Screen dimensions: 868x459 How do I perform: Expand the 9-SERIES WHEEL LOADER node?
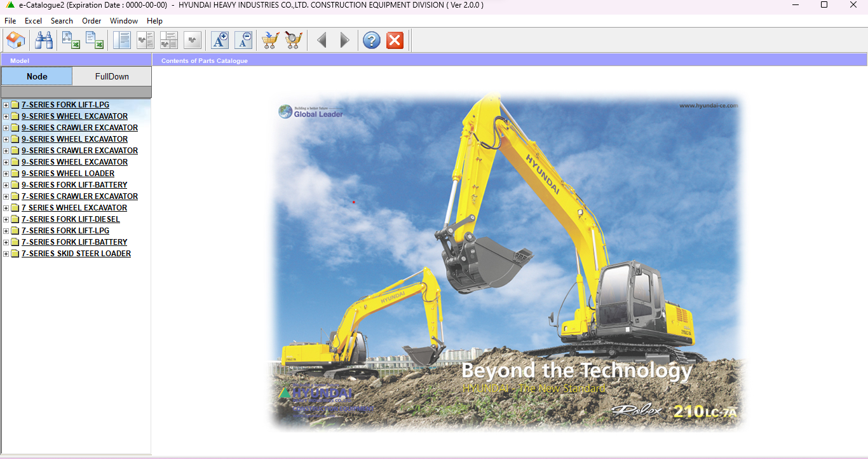point(6,174)
